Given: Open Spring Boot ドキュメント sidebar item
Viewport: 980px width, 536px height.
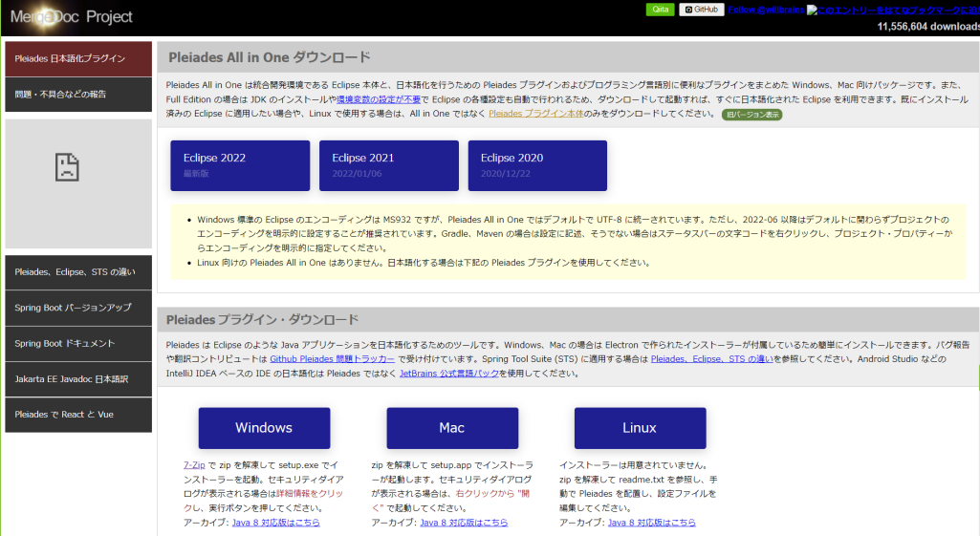Looking at the screenshot, I should click(78, 344).
